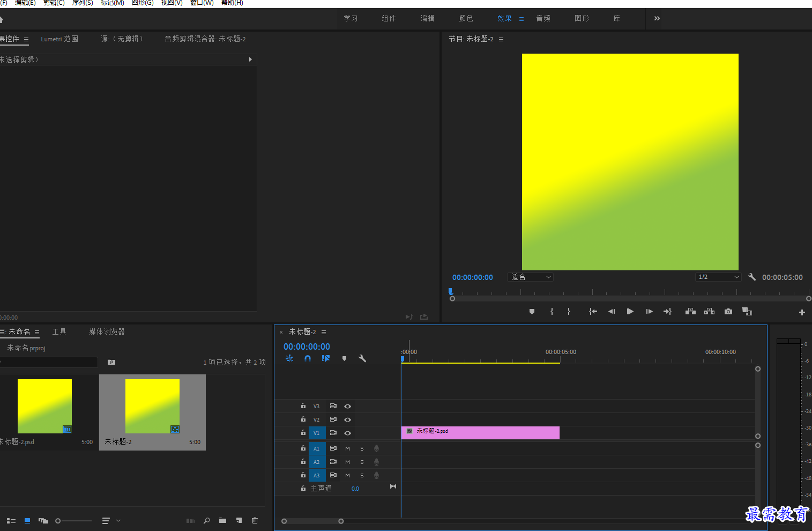Toggle track targeting for V1

(x=317, y=433)
